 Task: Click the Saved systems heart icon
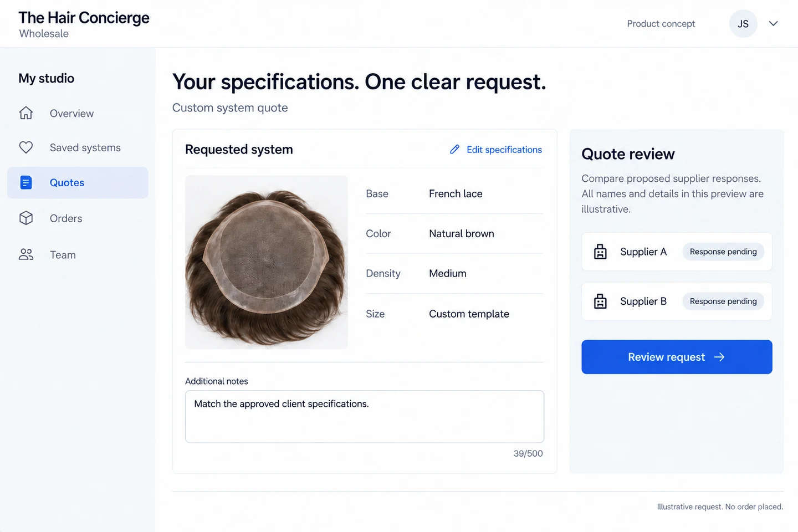point(26,147)
